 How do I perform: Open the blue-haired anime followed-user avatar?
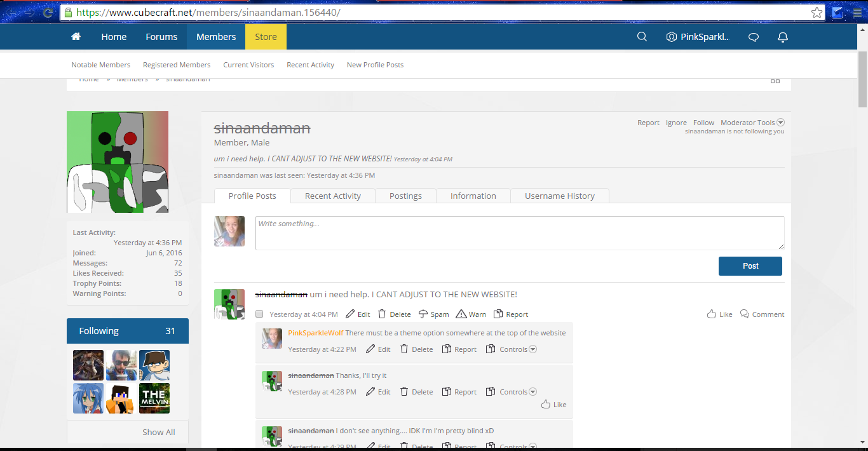(88, 398)
